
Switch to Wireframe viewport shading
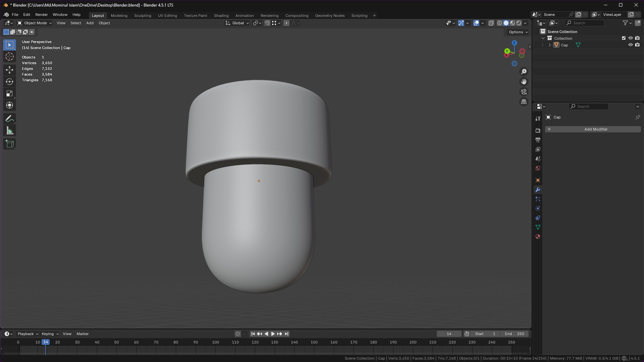click(499, 23)
